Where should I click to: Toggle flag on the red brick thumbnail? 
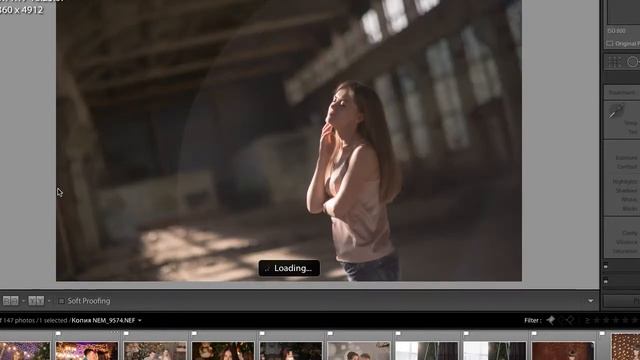pos(534,334)
